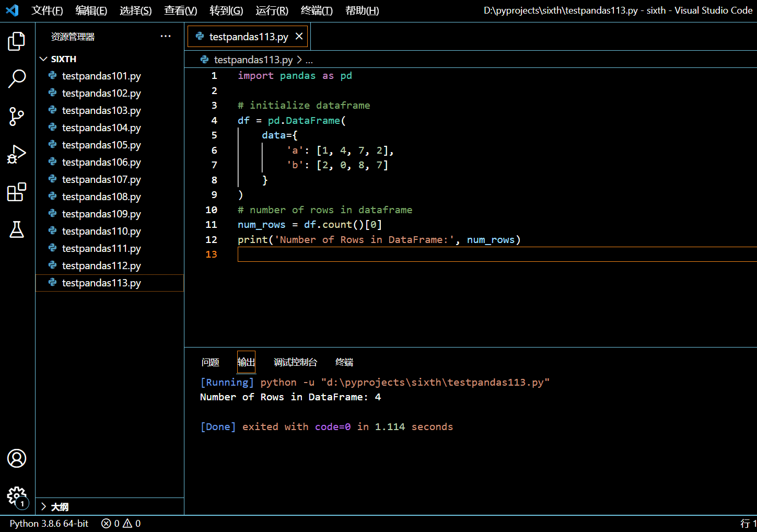Click the '[Done] exited with code=0' line
Image resolution: width=757 pixels, height=532 pixels.
click(327, 426)
